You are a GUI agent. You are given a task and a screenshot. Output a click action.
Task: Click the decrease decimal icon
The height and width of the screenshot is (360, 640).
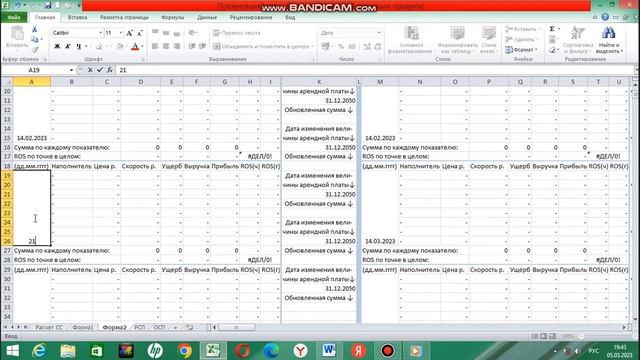[378, 47]
